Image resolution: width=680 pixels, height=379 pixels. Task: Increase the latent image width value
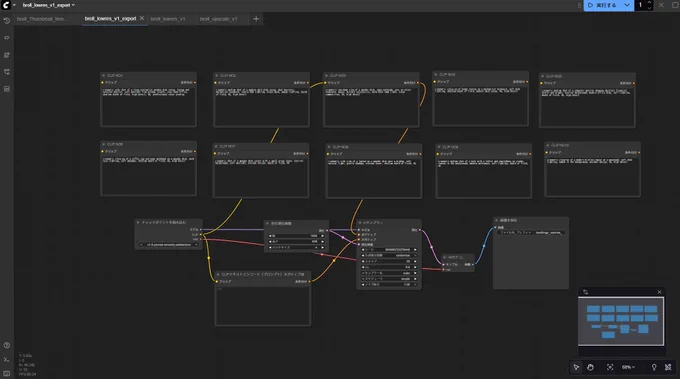[x=322, y=236]
